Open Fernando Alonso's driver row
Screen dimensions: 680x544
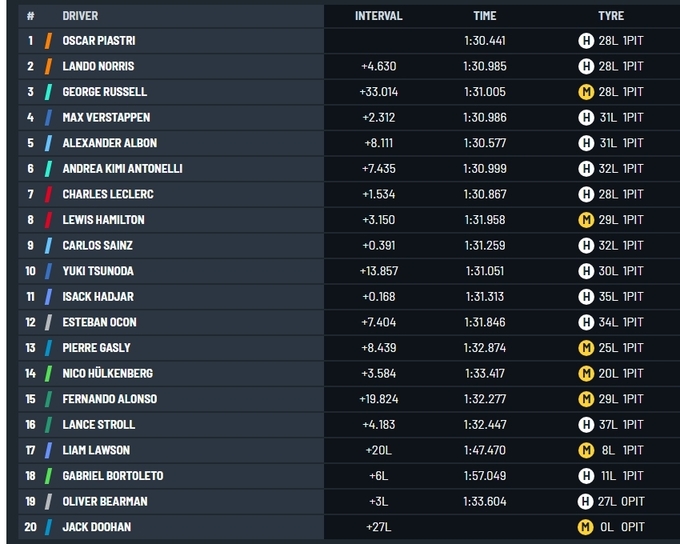[109, 399]
